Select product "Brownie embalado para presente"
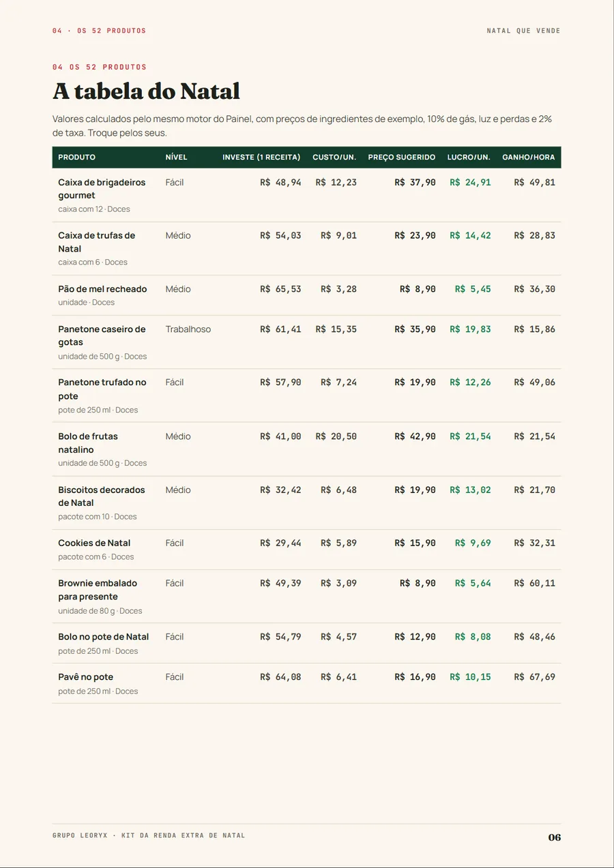This screenshot has height=868, width=614. tap(98, 590)
